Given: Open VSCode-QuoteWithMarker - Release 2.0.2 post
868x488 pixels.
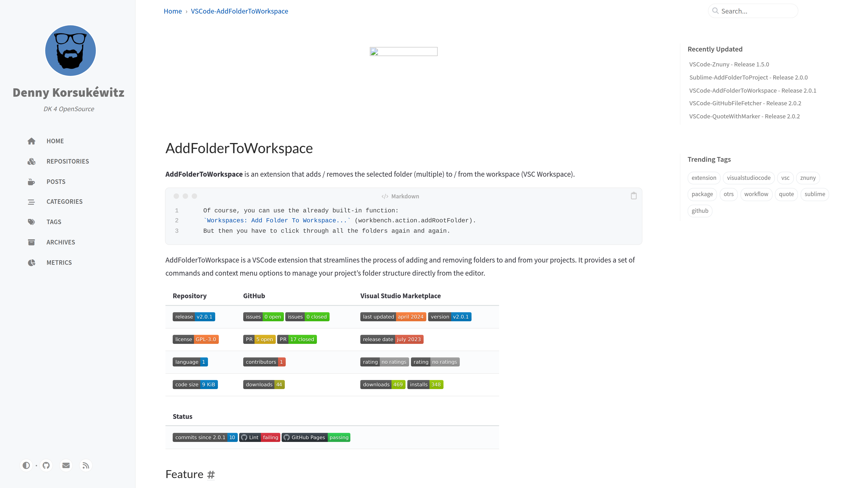Looking at the screenshot, I should click(744, 117).
